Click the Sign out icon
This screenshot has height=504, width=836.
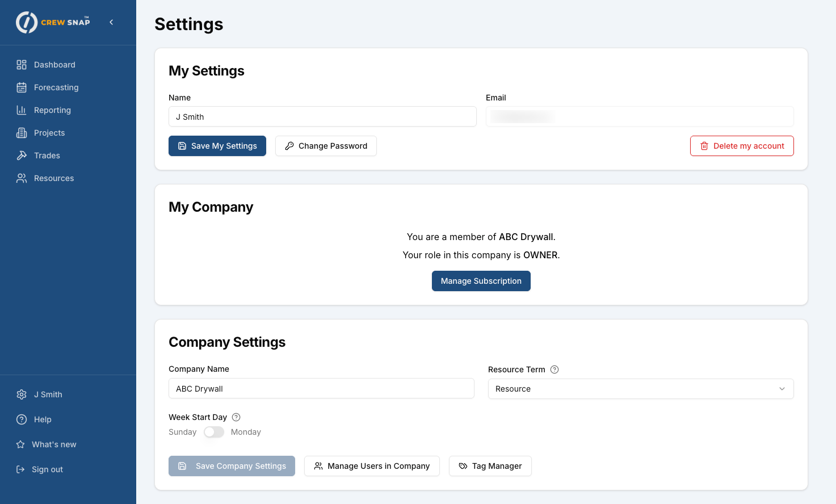point(20,469)
